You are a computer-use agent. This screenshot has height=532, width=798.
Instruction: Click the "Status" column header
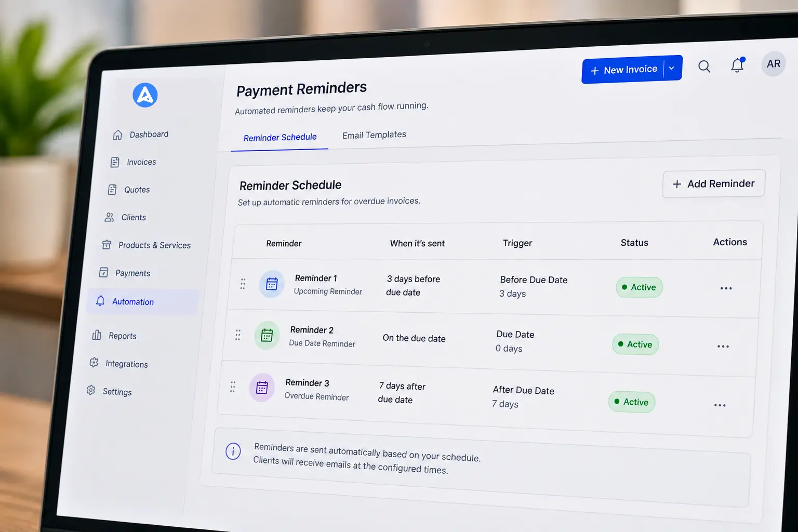pyautogui.click(x=634, y=243)
